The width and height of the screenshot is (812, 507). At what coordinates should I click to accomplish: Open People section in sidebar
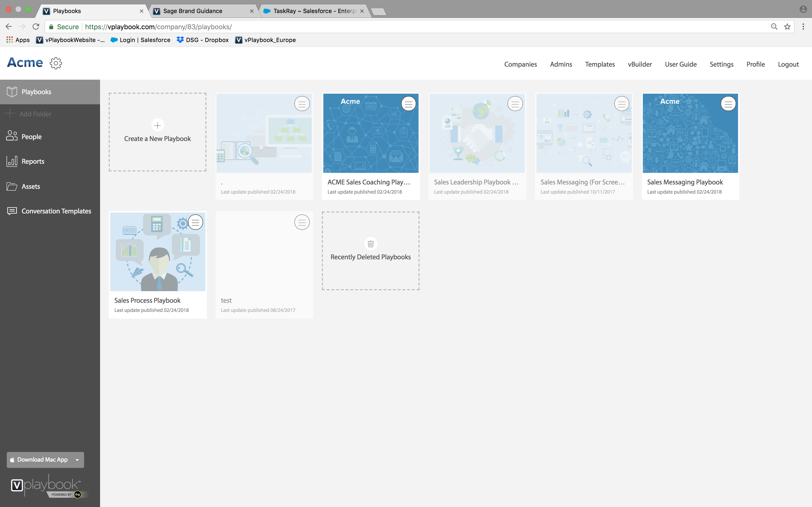(x=31, y=136)
